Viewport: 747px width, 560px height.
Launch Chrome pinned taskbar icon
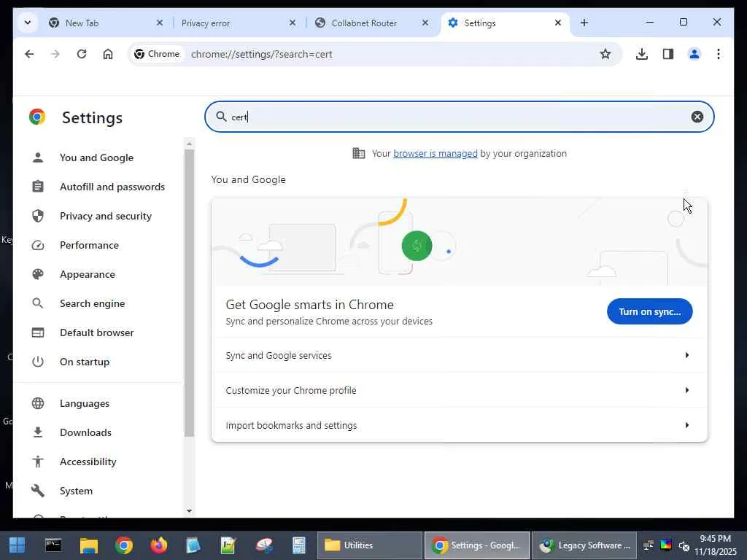coord(124,545)
